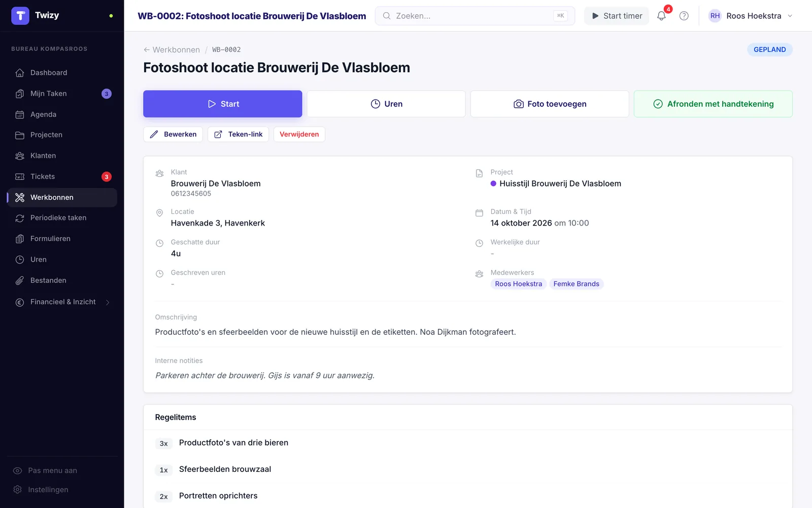Viewport: 812px width, 508px height.
Task: Click Foto toevoegen button
Action: point(550,104)
